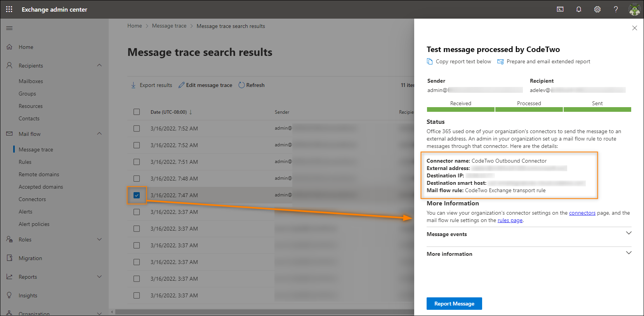Click the Home house icon in sidebar
The image size is (644, 316).
coord(9,47)
